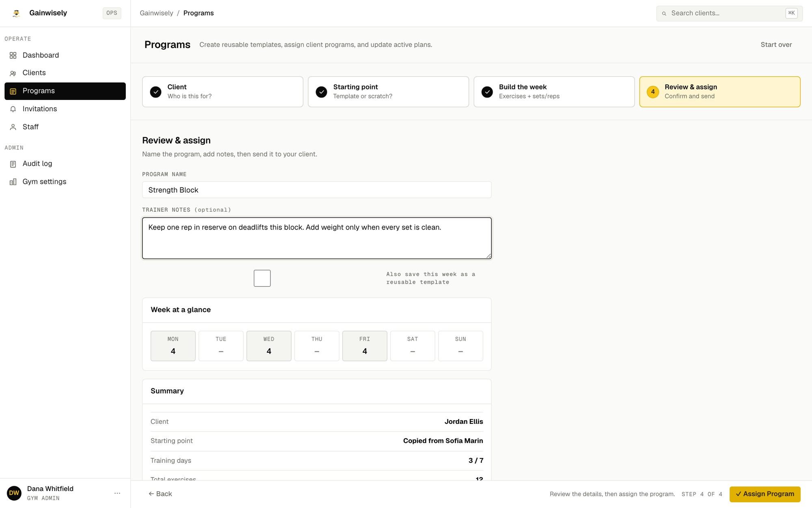The height and width of the screenshot is (508, 812).
Task: Go to the Client step tab
Action: click(x=222, y=92)
